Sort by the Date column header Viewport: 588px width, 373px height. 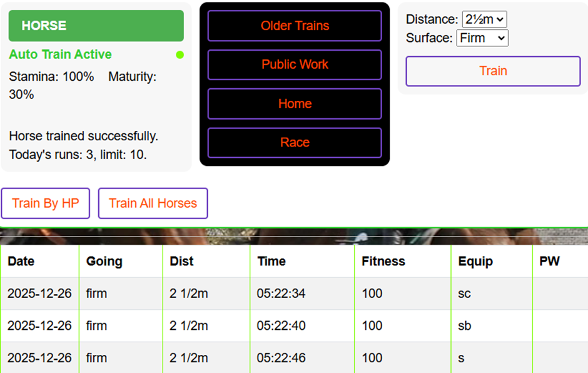[21, 261]
